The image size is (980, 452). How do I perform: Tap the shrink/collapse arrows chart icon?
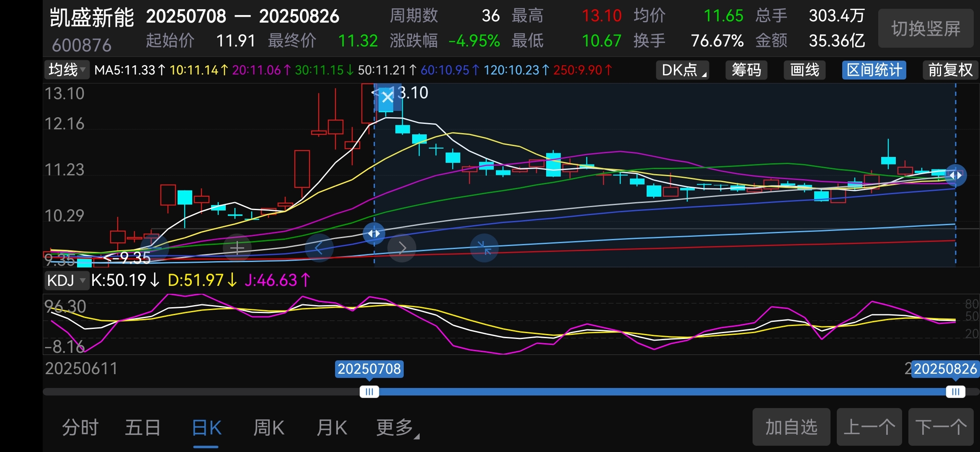click(484, 248)
